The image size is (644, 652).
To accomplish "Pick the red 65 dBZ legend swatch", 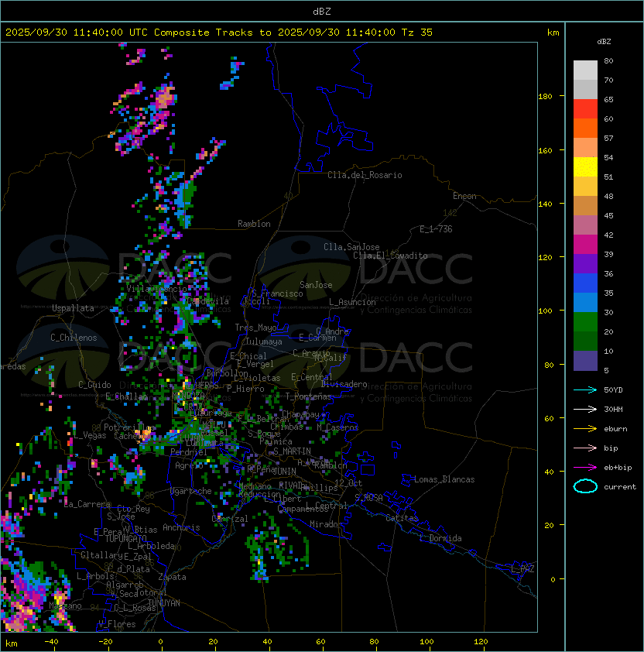I will 585,109.
